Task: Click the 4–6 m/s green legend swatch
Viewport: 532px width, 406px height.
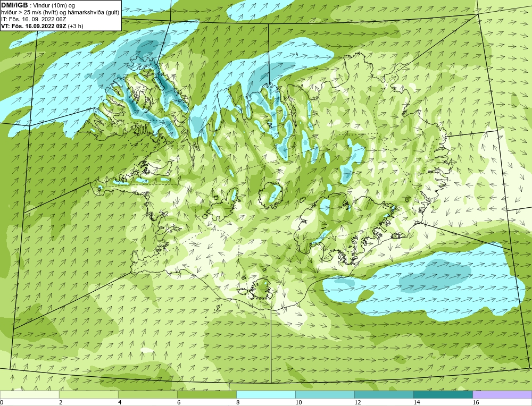Action: [x=147, y=394]
